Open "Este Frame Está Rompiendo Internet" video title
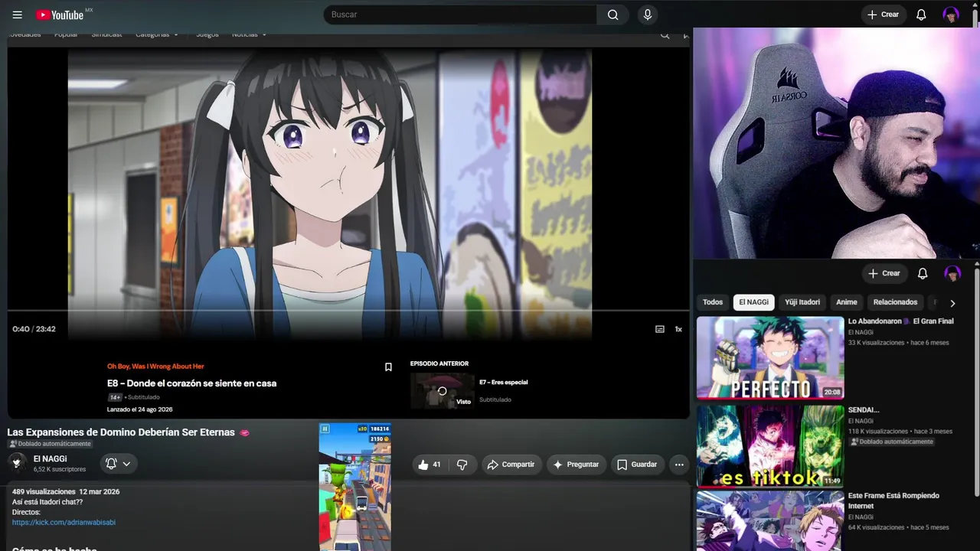980x551 pixels. (x=893, y=500)
